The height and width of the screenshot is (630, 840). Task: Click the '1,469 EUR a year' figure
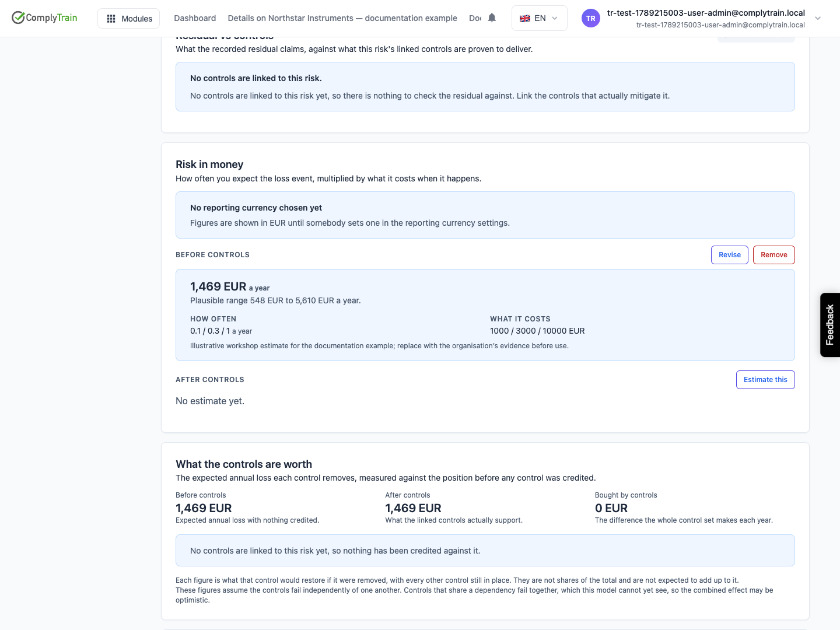pos(230,286)
